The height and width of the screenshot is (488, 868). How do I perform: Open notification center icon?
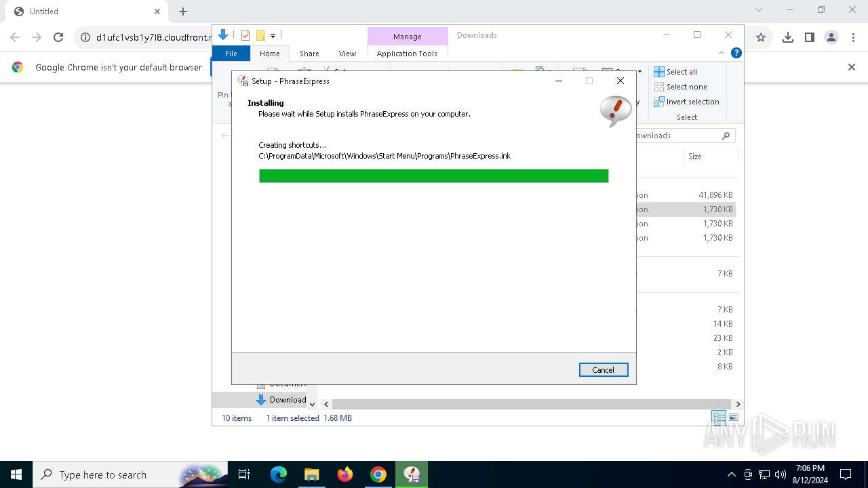(846, 474)
